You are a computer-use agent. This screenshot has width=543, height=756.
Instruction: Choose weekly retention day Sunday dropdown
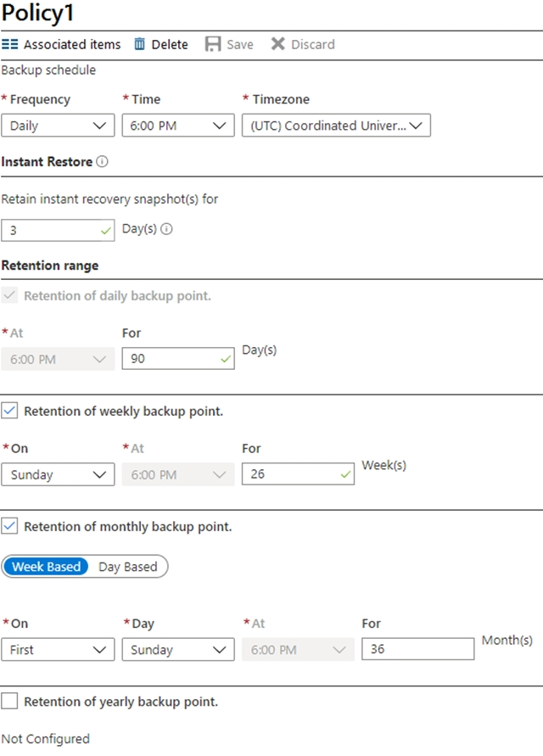click(x=58, y=474)
